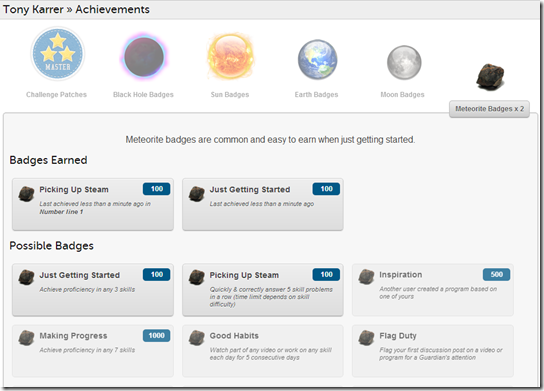Click meteorite icon on Making Progress badge

coord(26,338)
